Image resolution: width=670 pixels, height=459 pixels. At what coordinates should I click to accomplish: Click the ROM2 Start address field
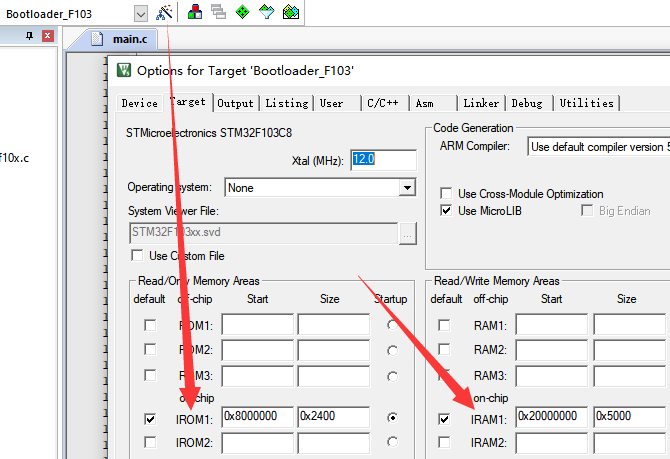(258, 350)
